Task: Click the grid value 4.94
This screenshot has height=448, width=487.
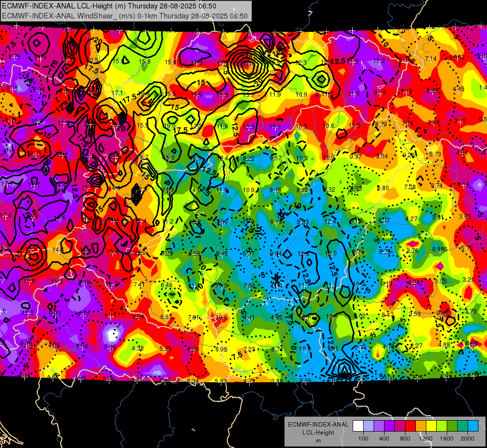Action: click(x=462, y=153)
